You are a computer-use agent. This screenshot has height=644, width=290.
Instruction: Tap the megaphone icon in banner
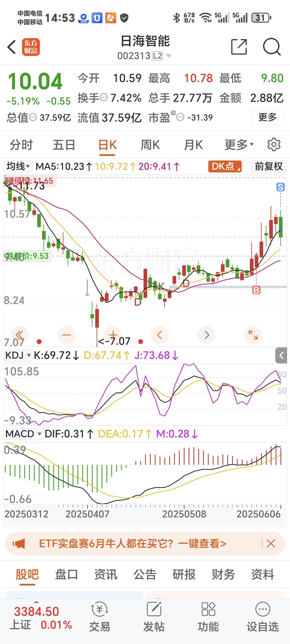click(x=19, y=543)
